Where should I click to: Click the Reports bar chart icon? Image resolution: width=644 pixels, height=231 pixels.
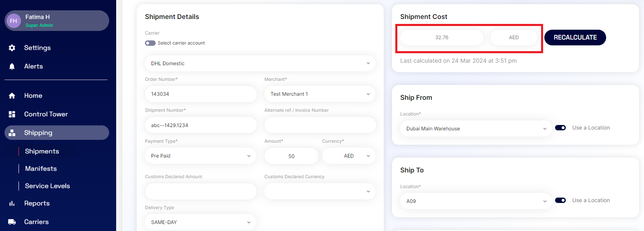coord(12,203)
